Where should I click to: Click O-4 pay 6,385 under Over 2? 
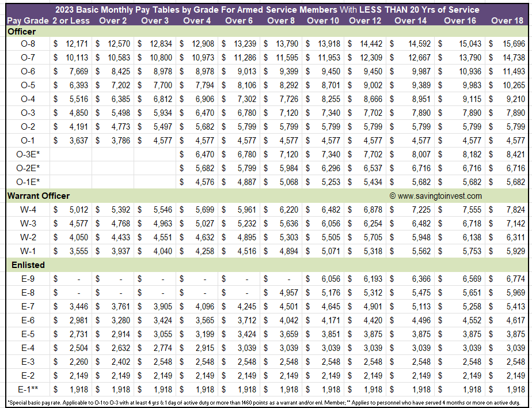pos(121,99)
